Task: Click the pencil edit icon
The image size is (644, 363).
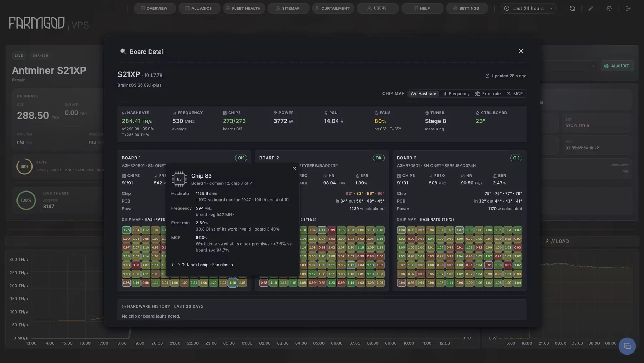Action: point(591,8)
